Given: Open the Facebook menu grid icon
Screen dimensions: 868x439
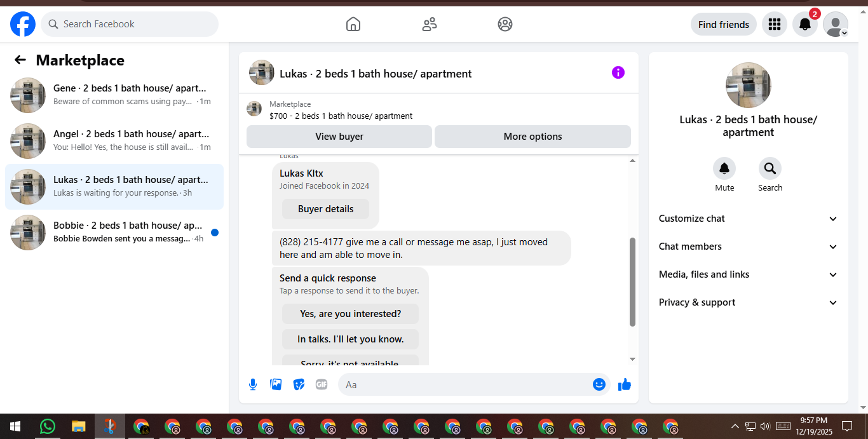Looking at the screenshot, I should [774, 24].
